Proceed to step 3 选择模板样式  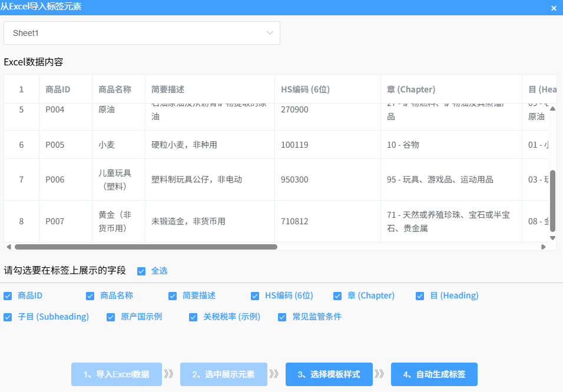click(329, 374)
